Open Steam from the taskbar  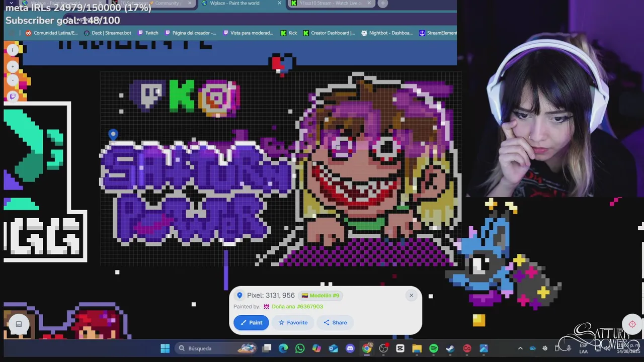click(450, 348)
